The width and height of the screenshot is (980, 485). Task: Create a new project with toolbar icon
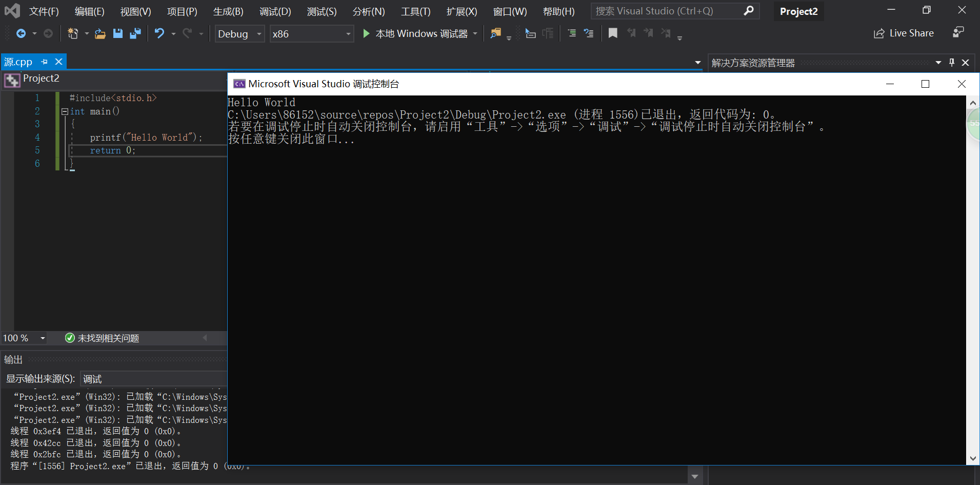click(x=73, y=33)
